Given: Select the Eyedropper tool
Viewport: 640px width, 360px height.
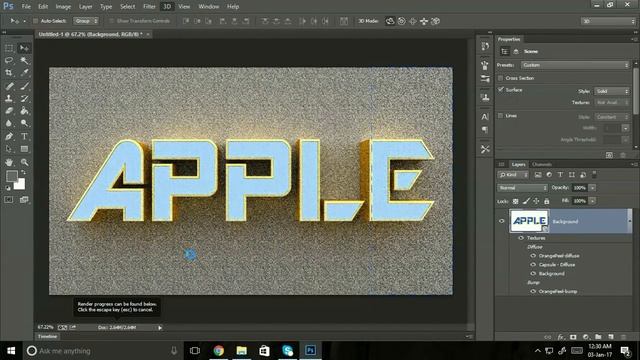Looking at the screenshot, I should [24, 73].
